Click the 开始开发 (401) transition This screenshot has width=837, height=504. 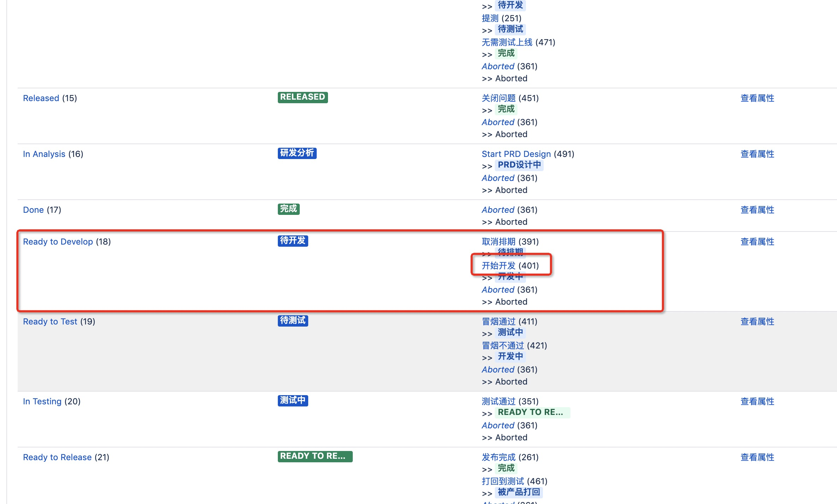[498, 266]
